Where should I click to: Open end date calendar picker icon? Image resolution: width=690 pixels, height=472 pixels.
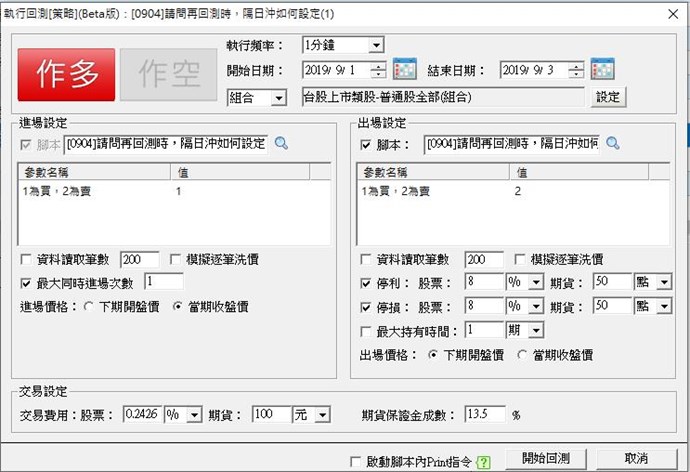[602, 69]
